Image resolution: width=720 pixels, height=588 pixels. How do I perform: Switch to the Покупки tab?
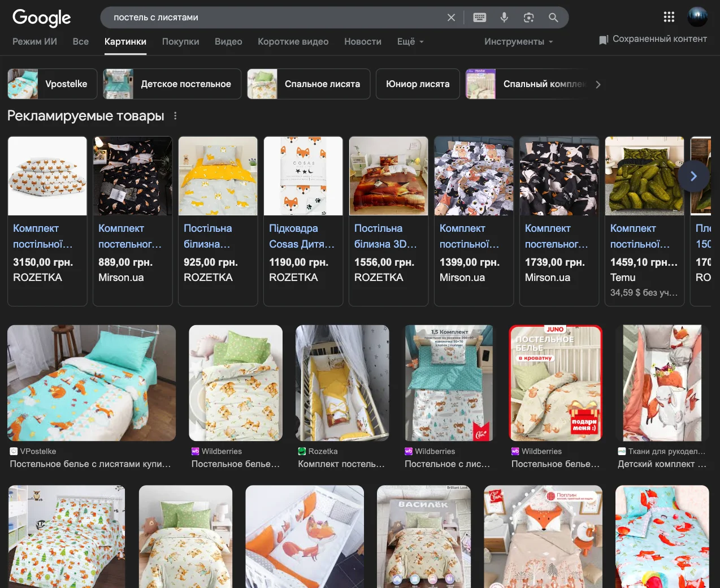(x=180, y=41)
